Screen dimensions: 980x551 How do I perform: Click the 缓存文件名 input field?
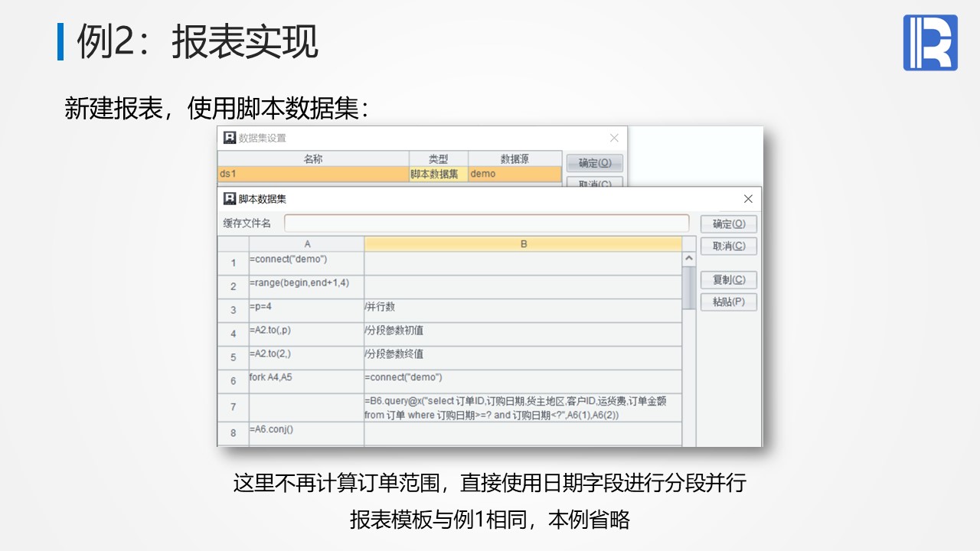pos(486,223)
